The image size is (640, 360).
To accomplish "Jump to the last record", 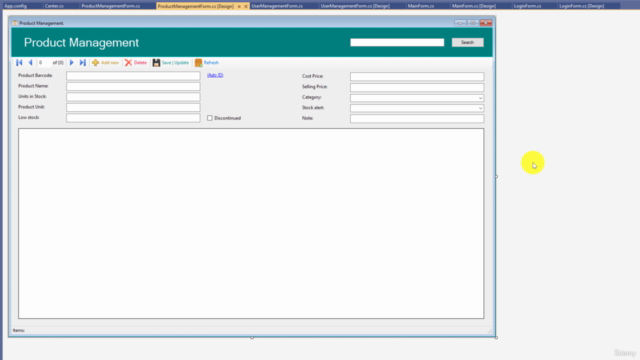I will (x=82, y=62).
